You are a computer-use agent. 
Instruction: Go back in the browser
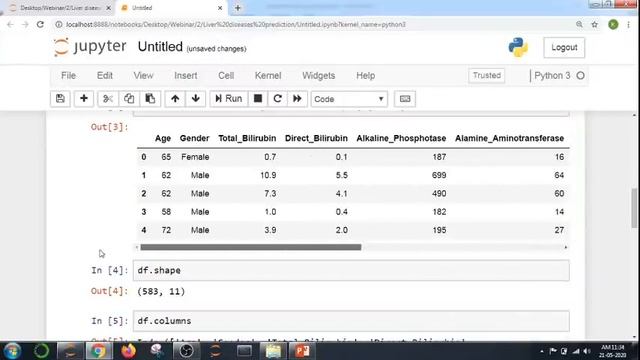10,24
